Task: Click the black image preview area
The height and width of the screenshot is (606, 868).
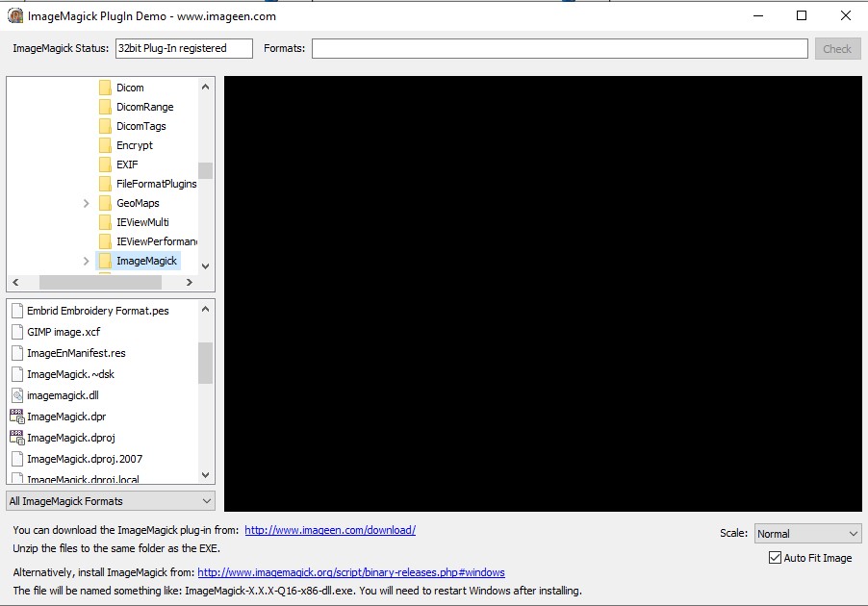Action: point(543,294)
